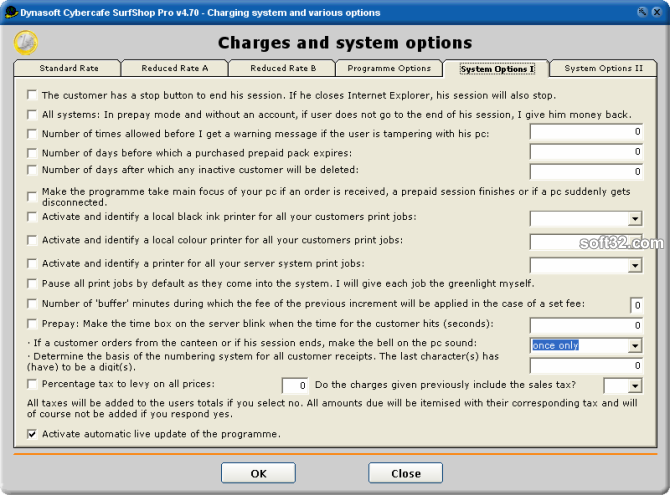Open bell sound 'once only' dropdown
The height and width of the screenshot is (495, 670).
tap(635, 345)
